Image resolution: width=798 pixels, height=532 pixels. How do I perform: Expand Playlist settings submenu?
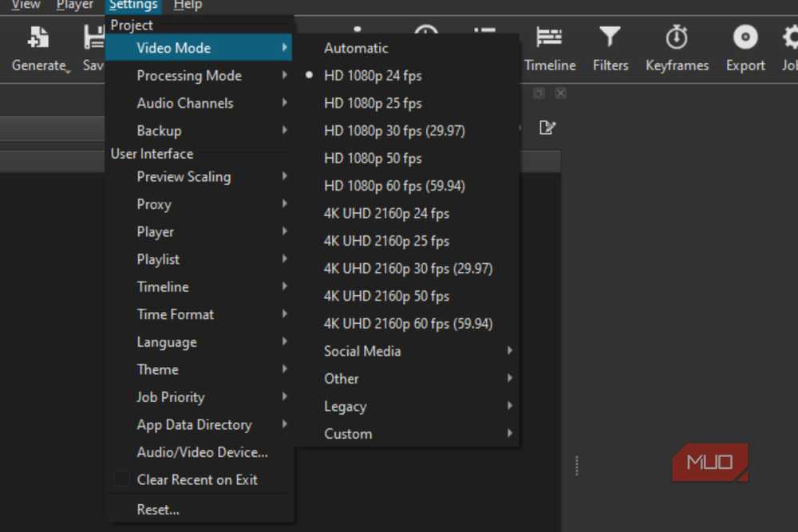click(199, 259)
